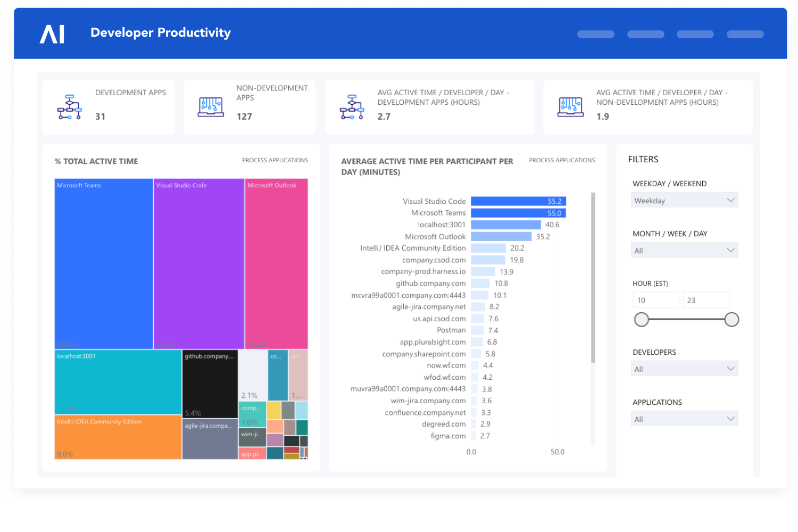The width and height of the screenshot is (798, 532).
Task: Select the hour input showing 23
Action: pyautogui.click(x=706, y=300)
